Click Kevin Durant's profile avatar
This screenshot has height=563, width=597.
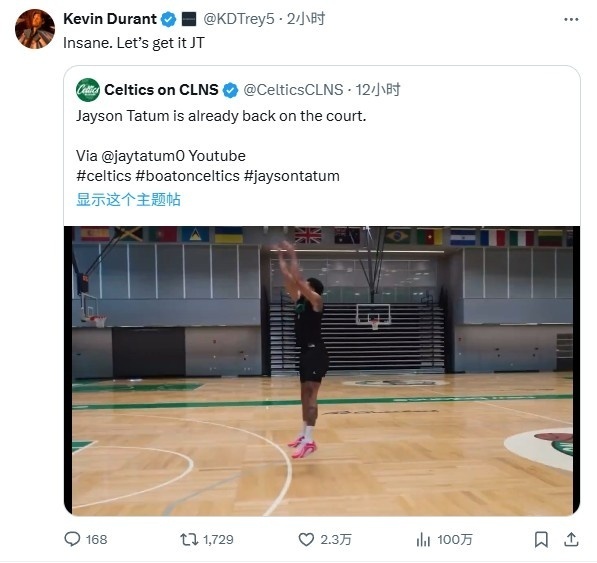(35, 29)
